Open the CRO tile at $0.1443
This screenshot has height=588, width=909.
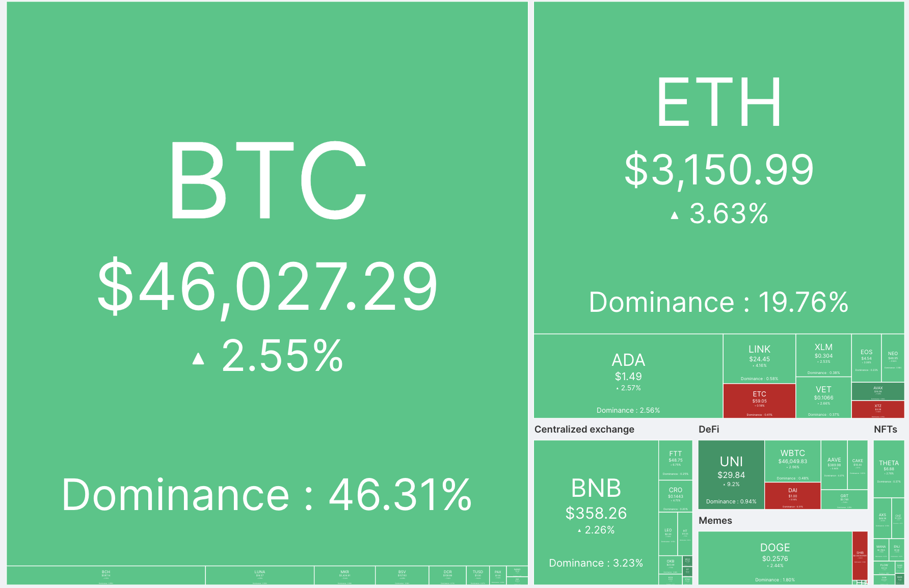pos(676,496)
